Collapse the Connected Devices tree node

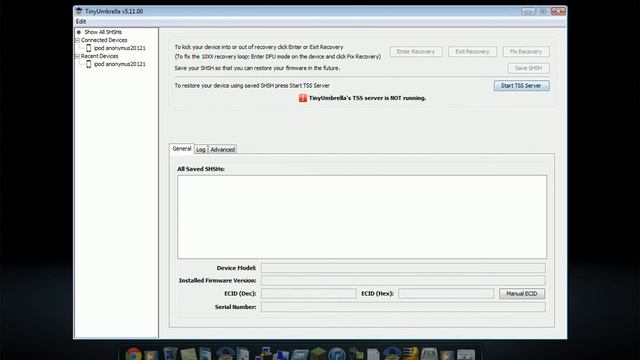click(77, 40)
